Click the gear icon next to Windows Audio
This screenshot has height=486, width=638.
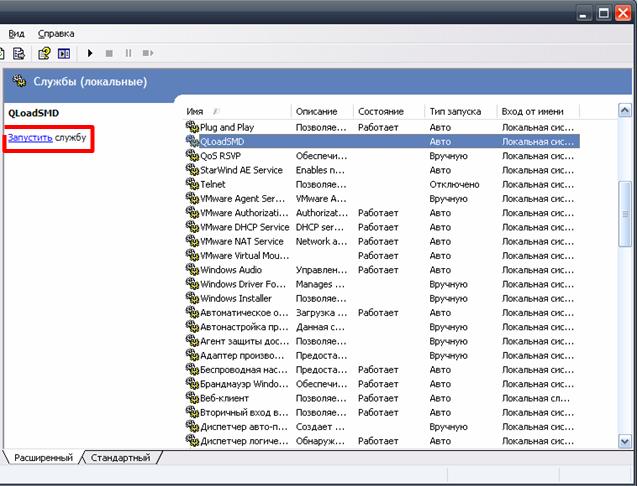192,269
